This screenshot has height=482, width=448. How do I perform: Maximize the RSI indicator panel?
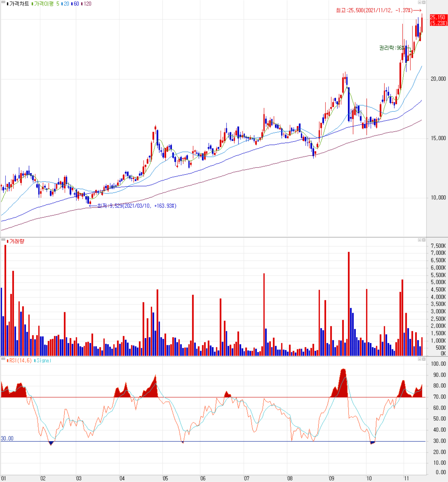(420, 359)
